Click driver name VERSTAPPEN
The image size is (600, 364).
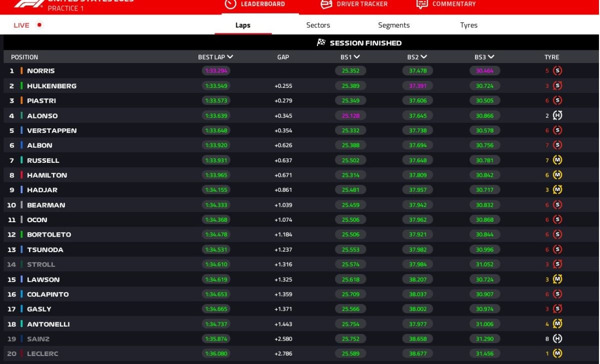click(51, 131)
